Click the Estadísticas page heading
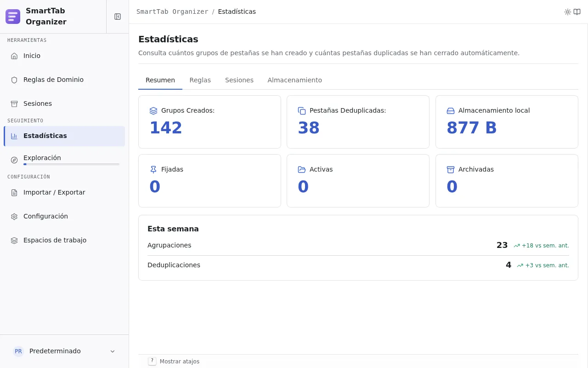Screen dimensions: 588x368 pos(168,39)
